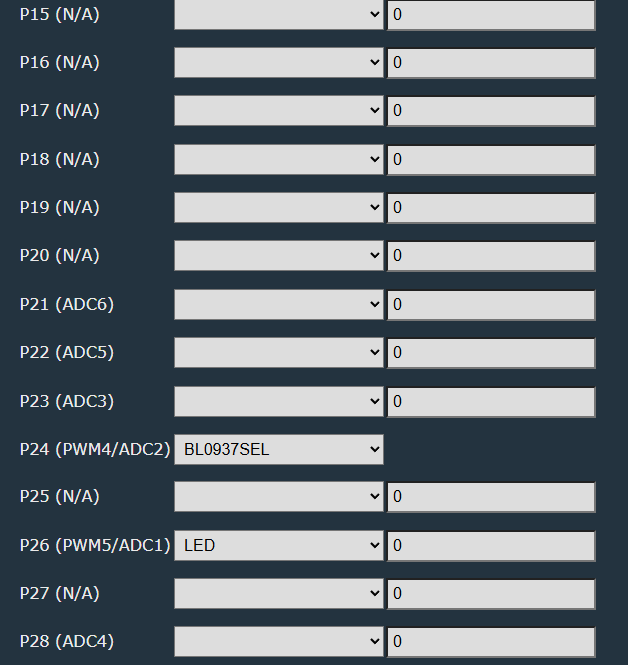This screenshot has width=628, height=665.
Task: Open the P23 (ADC3) role dropdown
Action: (x=278, y=402)
